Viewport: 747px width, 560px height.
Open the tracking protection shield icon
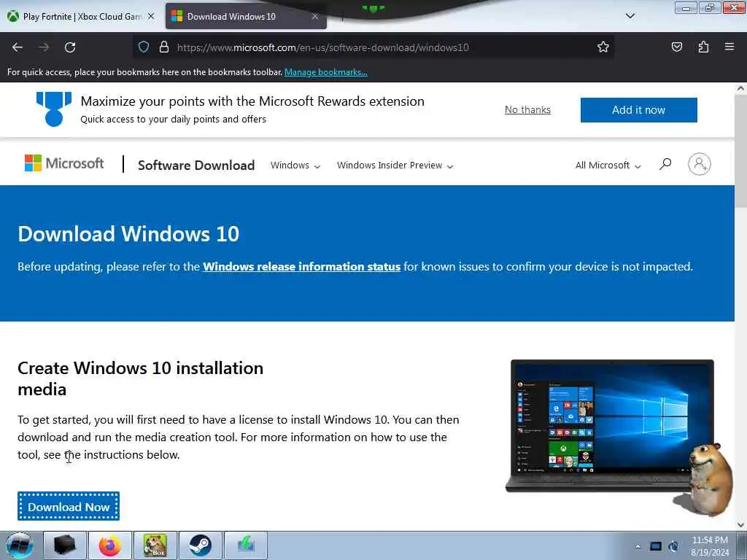[144, 47]
